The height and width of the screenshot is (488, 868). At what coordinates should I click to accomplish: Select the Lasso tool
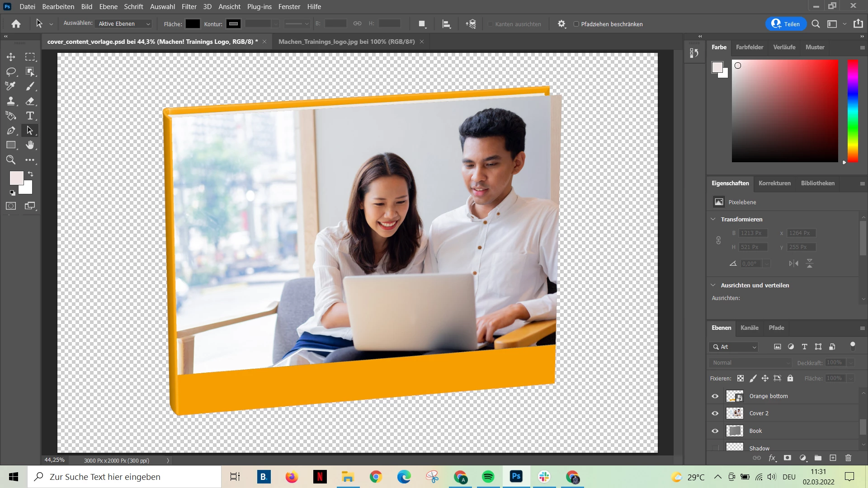click(x=11, y=71)
